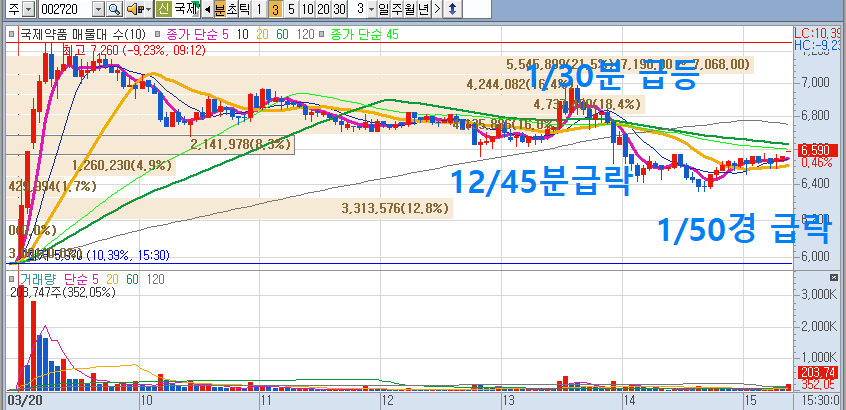Switch to the 10 minute interval

point(308,9)
